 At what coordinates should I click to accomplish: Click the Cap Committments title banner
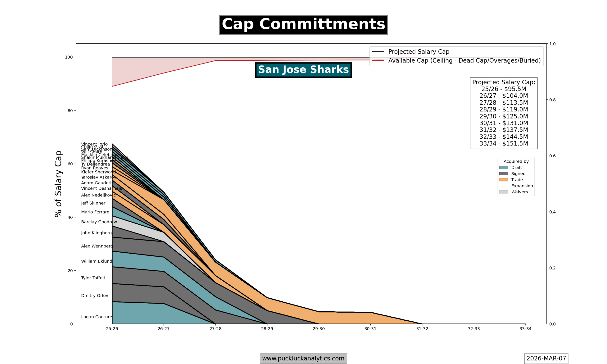tap(303, 25)
